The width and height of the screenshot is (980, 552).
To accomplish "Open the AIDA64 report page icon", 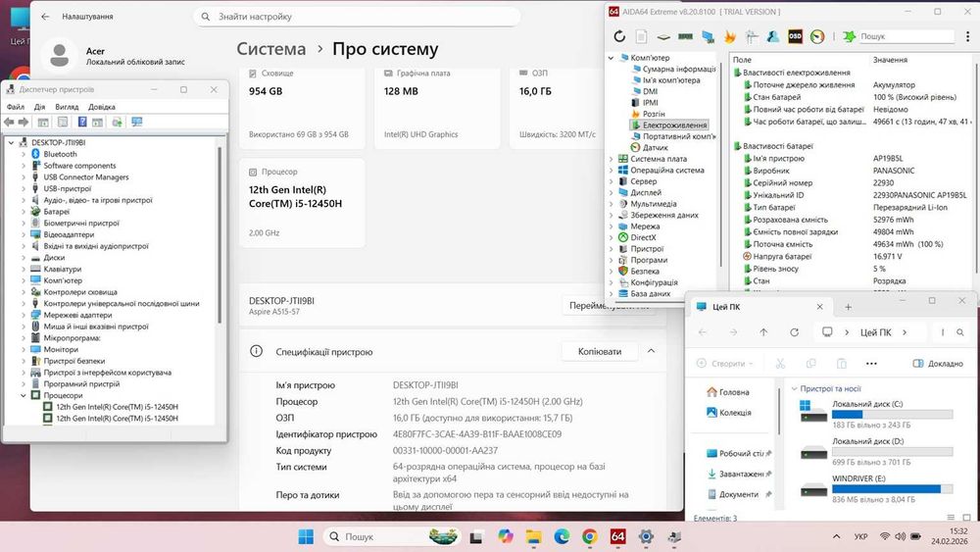I will [641, 36].
